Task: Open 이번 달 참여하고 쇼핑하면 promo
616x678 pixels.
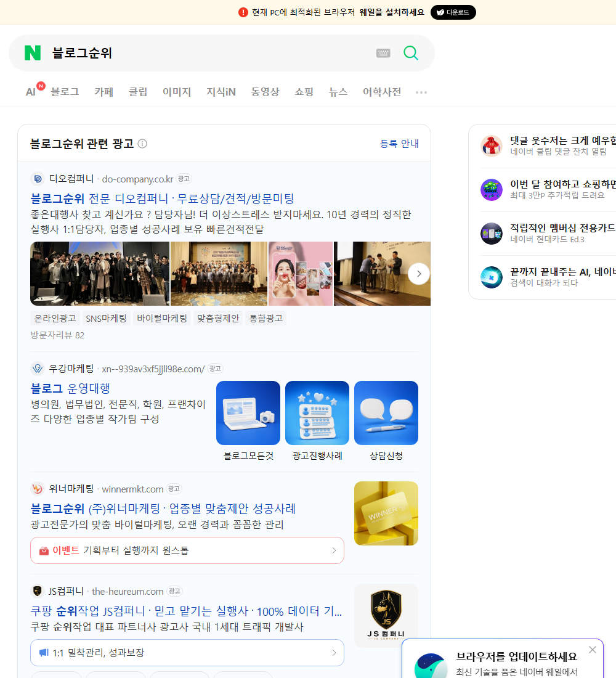Action: coord(563,184)
